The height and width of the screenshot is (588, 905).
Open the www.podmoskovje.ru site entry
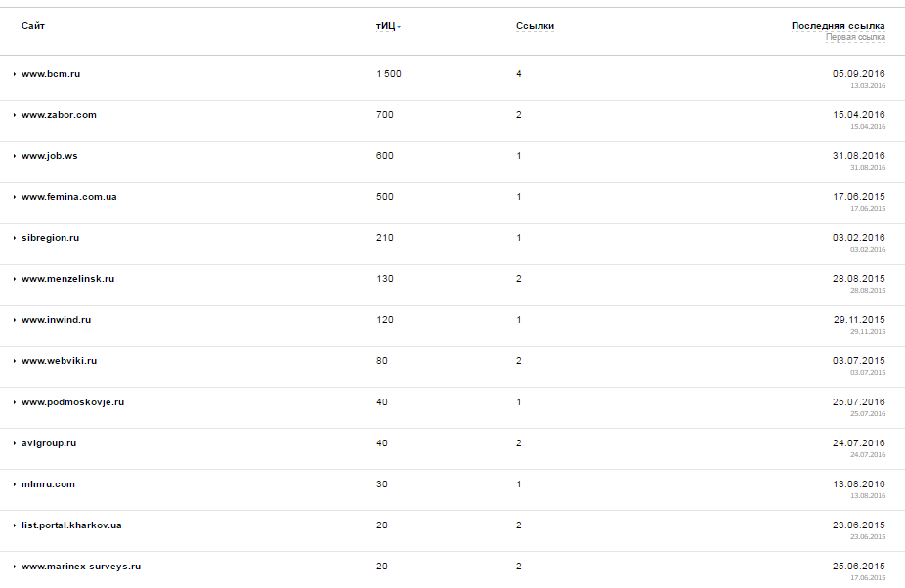pyautogui.click(x=72, y=402)
